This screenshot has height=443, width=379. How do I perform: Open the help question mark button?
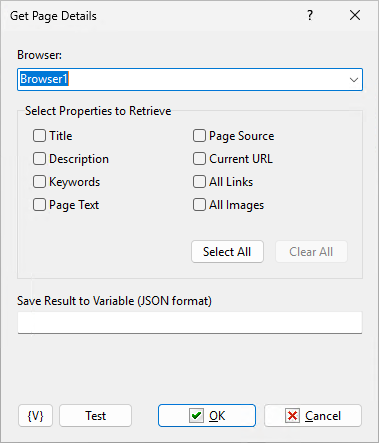click(310, 15)
